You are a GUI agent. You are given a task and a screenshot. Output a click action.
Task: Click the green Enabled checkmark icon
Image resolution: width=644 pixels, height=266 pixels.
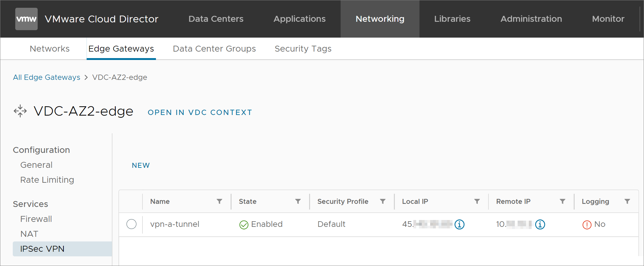(x=244, y=225)
